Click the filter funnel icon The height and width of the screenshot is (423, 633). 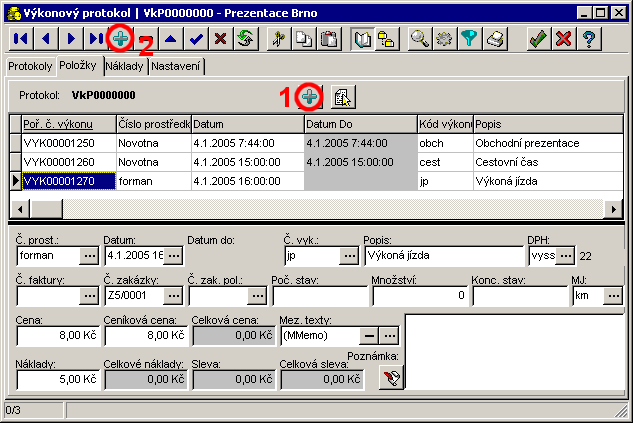(x=468, y=39)
